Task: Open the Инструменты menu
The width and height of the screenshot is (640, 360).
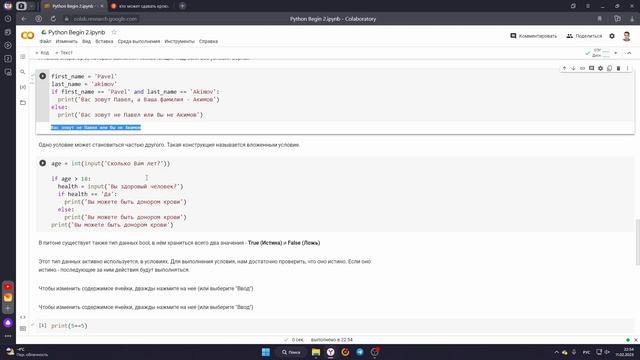Action: pos(180,42)
